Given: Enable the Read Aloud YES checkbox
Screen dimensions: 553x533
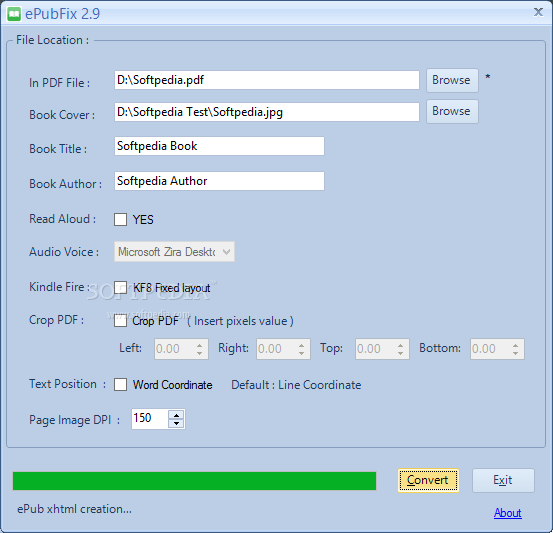Looking at the screenshot, I should (120, 219).
